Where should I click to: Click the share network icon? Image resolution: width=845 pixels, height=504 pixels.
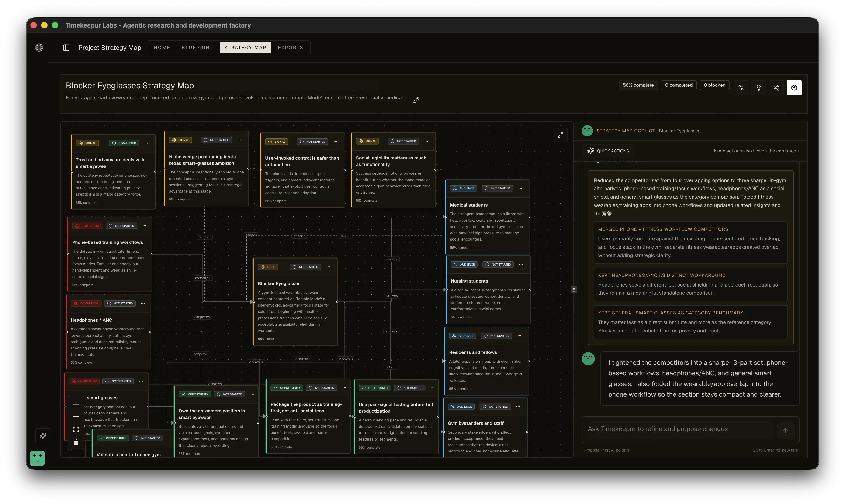[776, 87]
